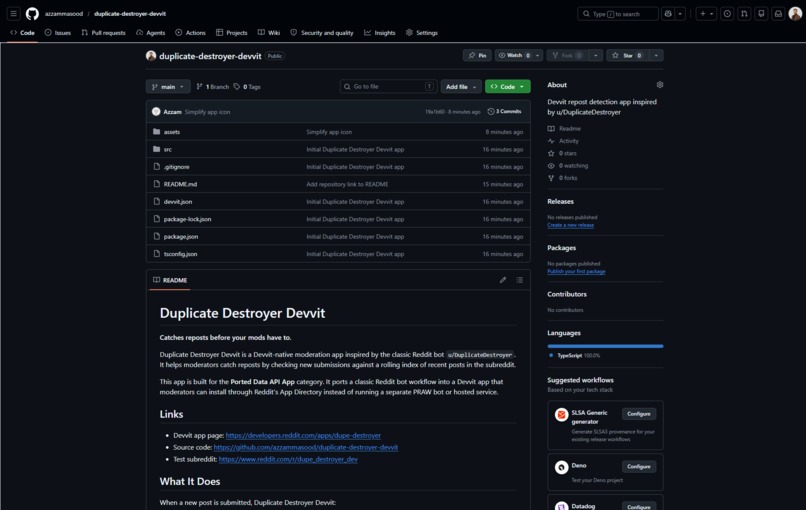Configure the SLSA Generic generator workflow
The width and height of the screenshot is (806, 510).
[638, 414]
